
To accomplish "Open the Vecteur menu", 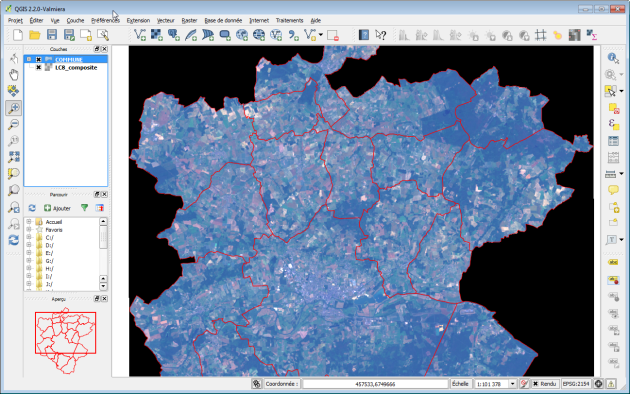I will coord(166,20).
